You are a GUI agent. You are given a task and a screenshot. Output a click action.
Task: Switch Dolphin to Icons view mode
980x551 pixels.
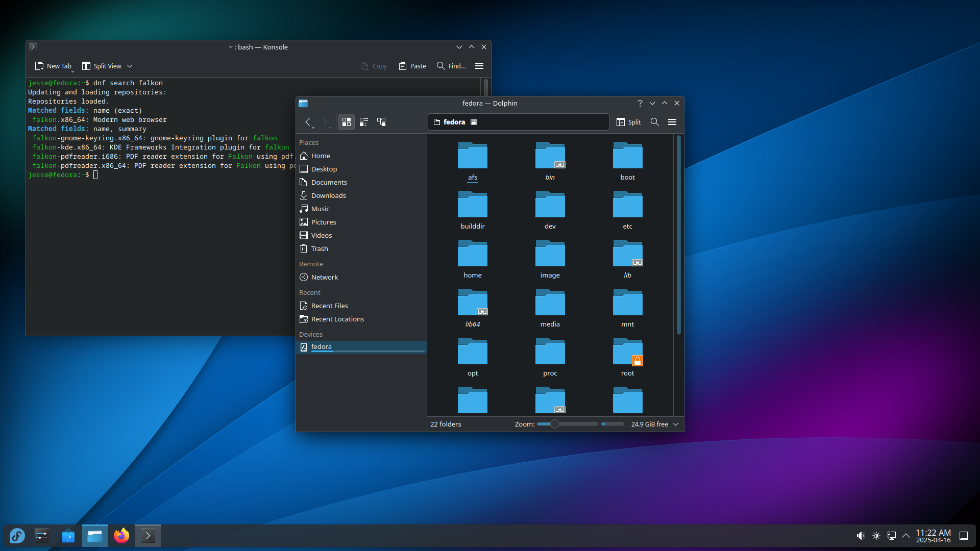(347, 122)
